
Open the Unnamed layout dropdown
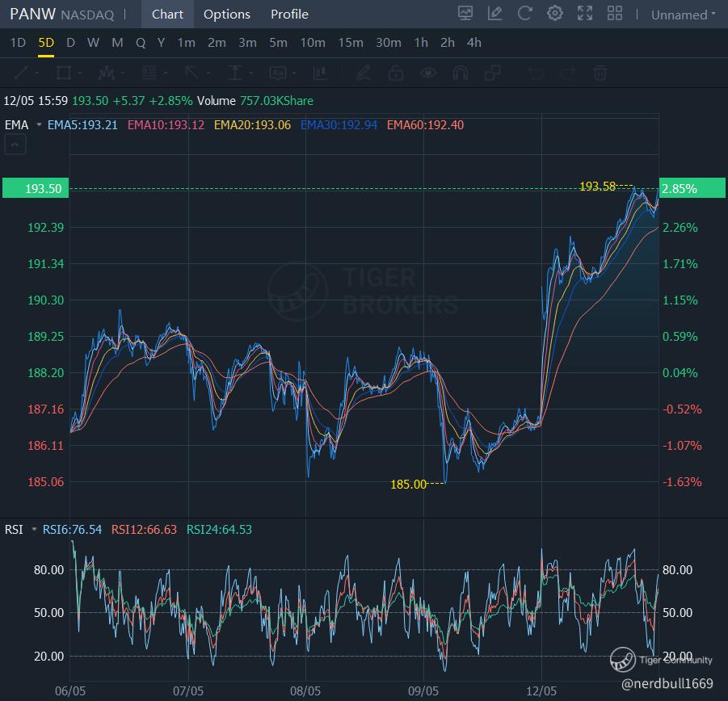(683, 15)
